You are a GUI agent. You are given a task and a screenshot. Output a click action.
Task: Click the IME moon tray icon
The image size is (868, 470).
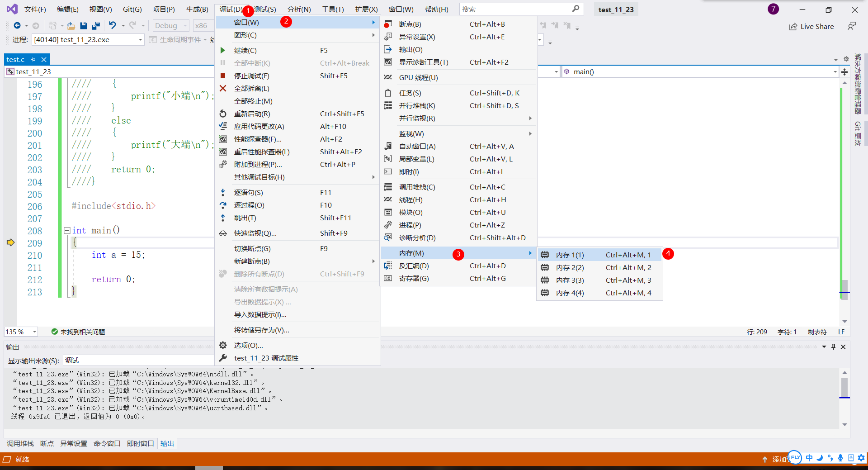click(x=820, y=458)
